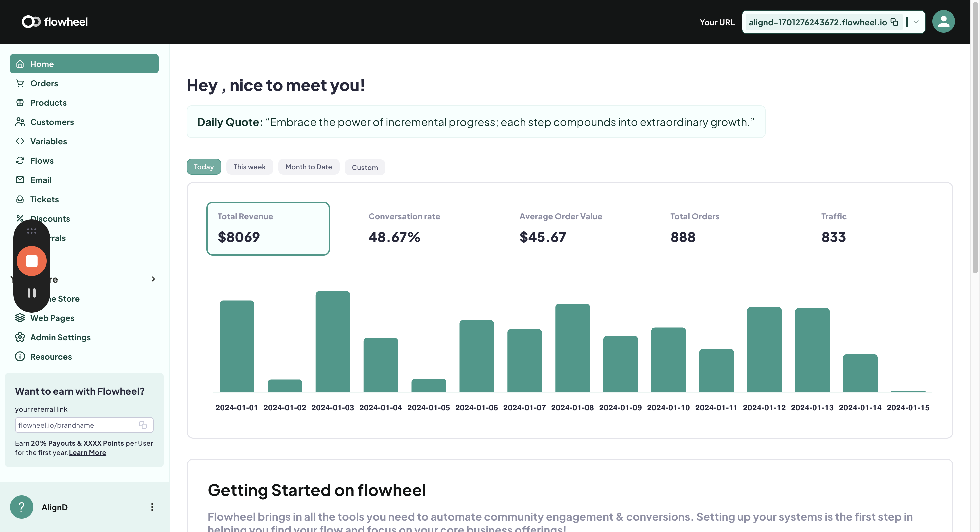
Task: Switch to This week filter
Action: [x=250, y=167]
